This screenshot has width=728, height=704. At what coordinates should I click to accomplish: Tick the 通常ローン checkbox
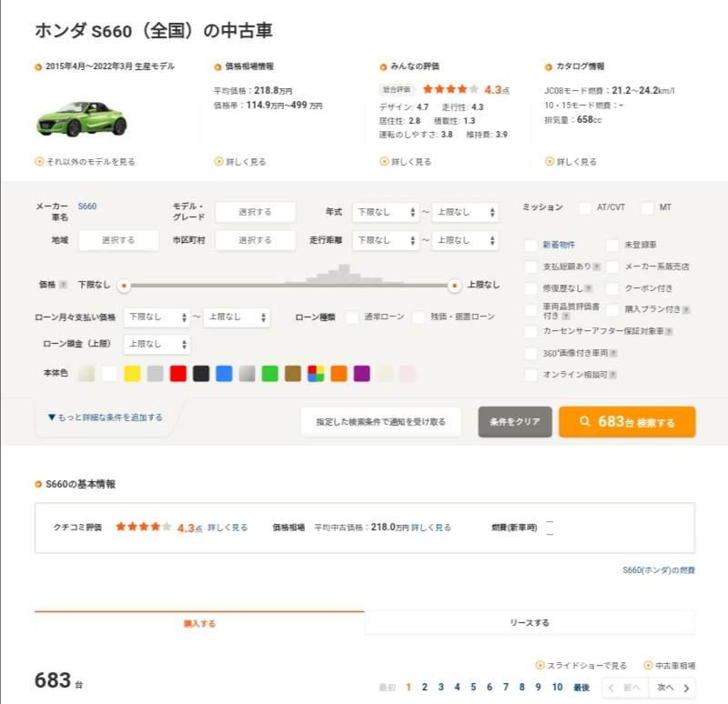(352, 317)
